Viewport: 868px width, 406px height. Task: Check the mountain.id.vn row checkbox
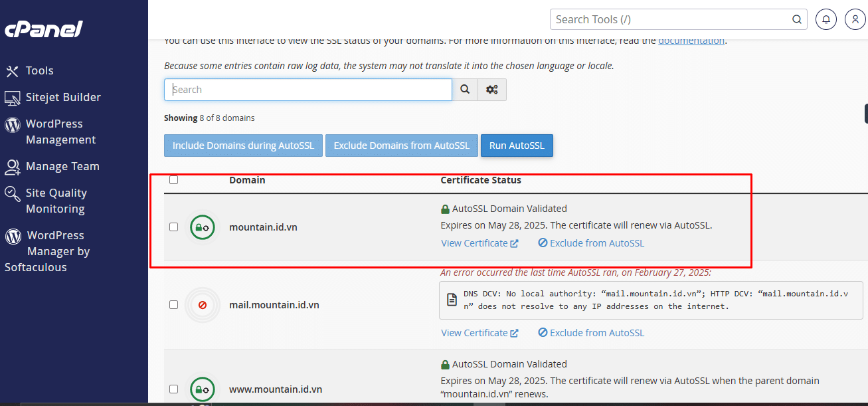click(173, 227)
